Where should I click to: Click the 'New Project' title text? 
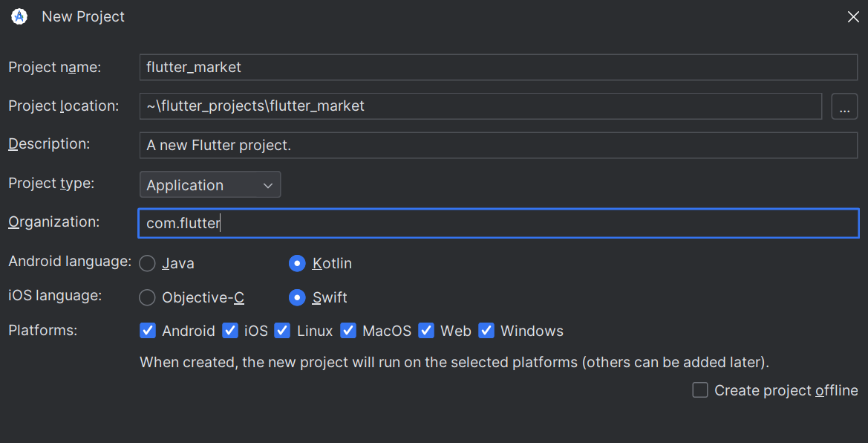click(x=83, y=16)
